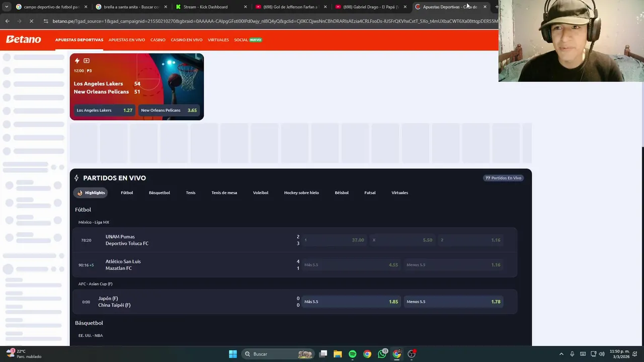Select Hockey sobre hielo filter tab
644x362 pixels.
[x=301, y=193]
